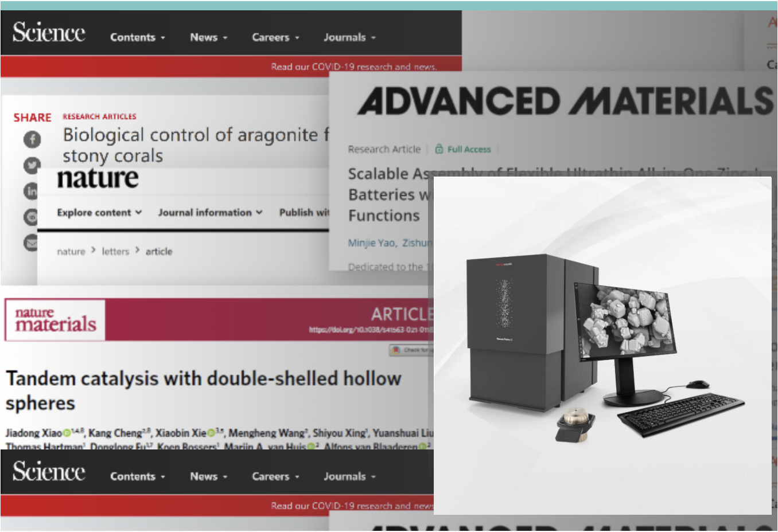778x532 pixels.
Task: Open the ORCID icon beside Xiaobin Xie
Action: [211, 433]
